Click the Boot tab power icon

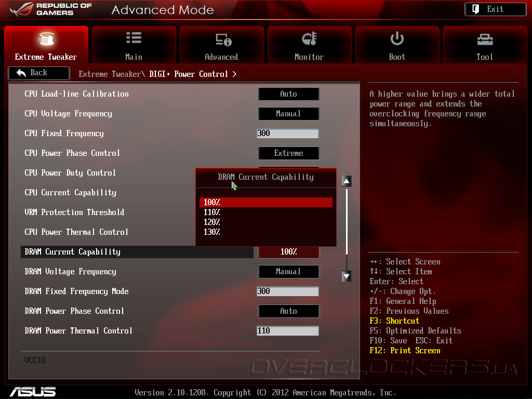point(397,38)
